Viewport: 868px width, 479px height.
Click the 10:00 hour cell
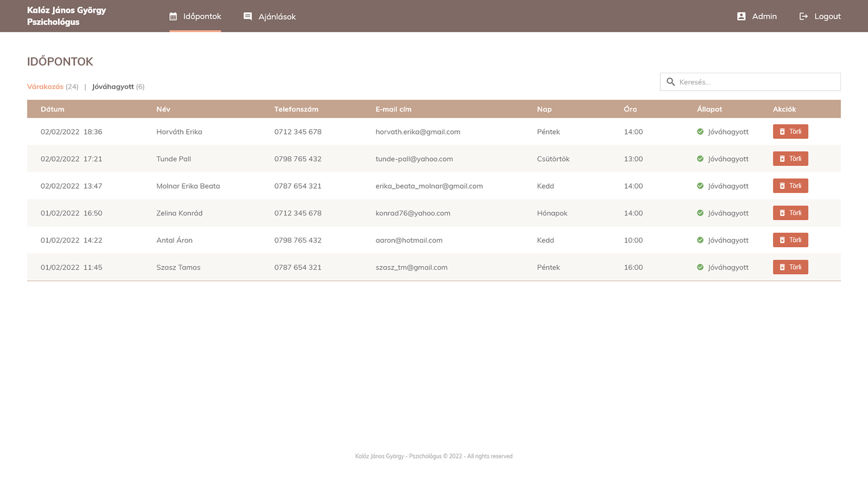[633, 240]
